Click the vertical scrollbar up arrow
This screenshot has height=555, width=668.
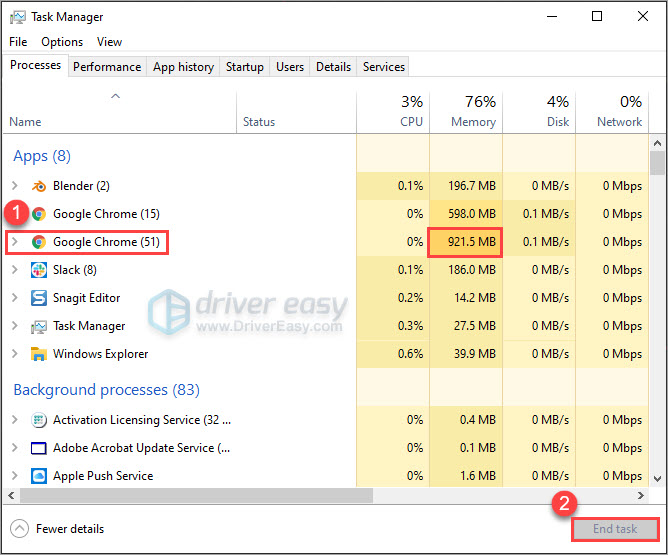coord(657,143)
